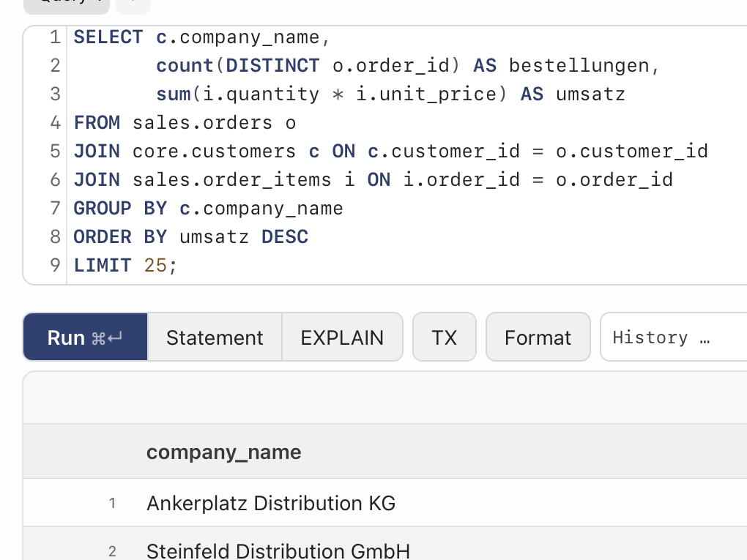Select the Steinfeld Distribution GmbH cell
The height and width of the screenshot is (560, 747).
pos(278,551)
